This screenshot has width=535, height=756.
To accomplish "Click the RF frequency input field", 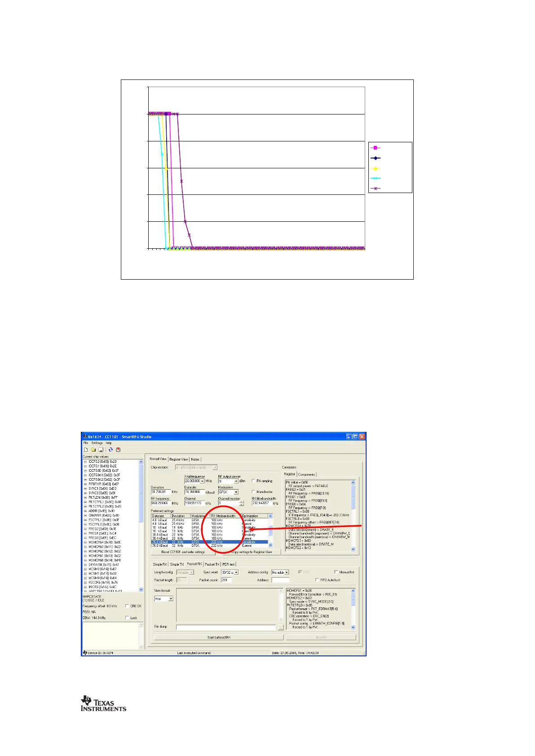I will click(161, 503).
